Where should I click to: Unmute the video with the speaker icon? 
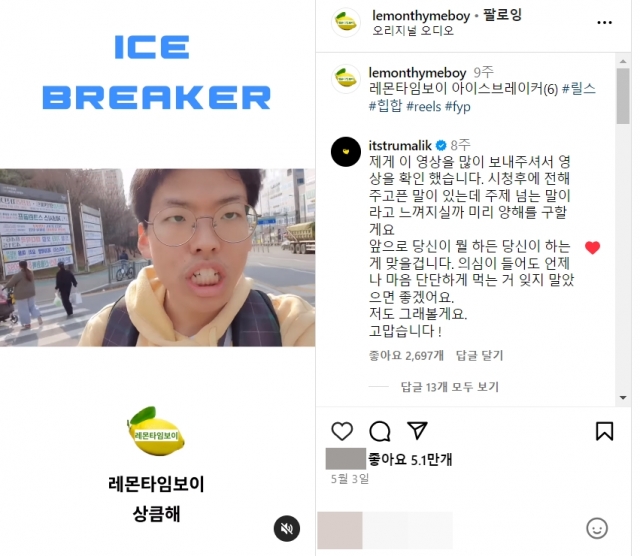tap(287, 529)
